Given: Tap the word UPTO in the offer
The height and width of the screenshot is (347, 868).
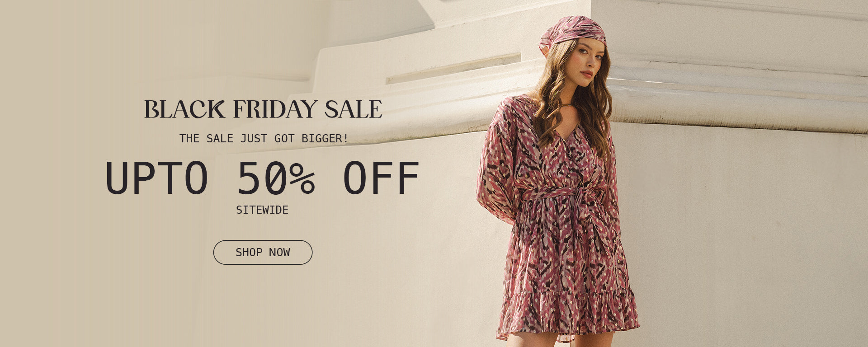Looking at the screenshot, I should click(x=157, y=178).
